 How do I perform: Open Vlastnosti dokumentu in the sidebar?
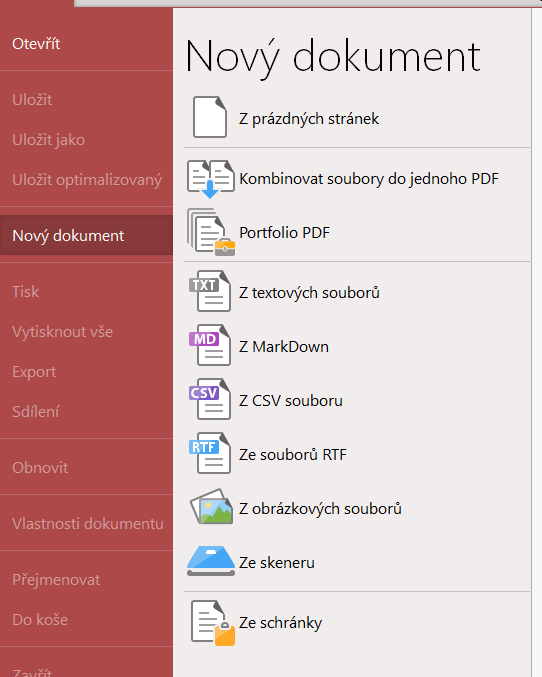pyautogui.click(x=88, y=523)
